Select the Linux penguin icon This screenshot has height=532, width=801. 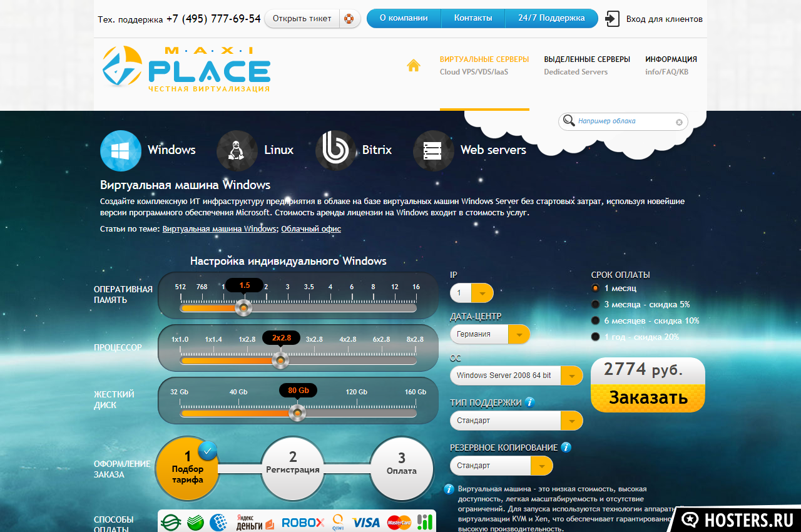(x=237, y=151)
